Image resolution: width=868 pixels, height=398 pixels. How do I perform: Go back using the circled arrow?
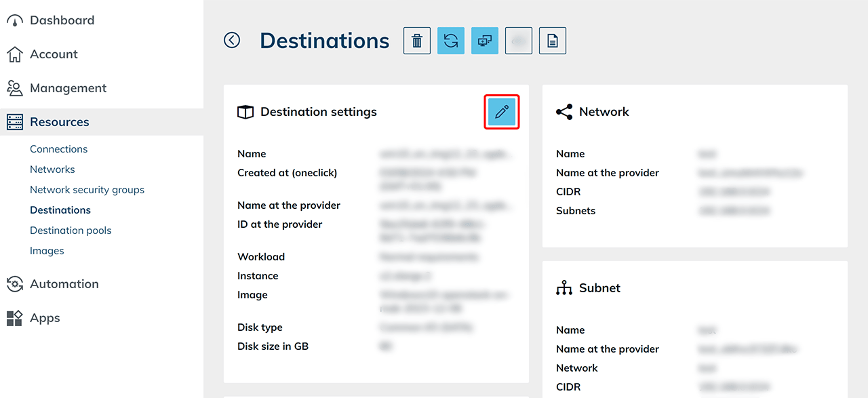(x=232, y=41)
